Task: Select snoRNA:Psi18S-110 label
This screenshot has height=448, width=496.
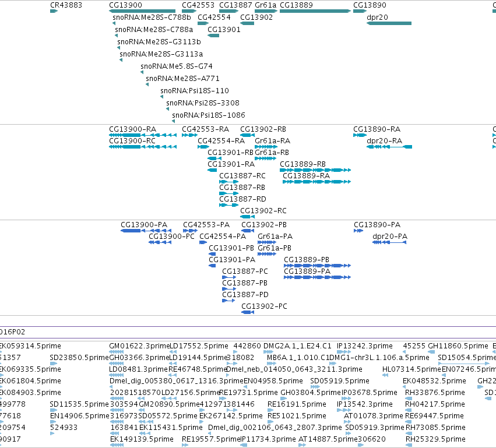Action: point(195,91)
